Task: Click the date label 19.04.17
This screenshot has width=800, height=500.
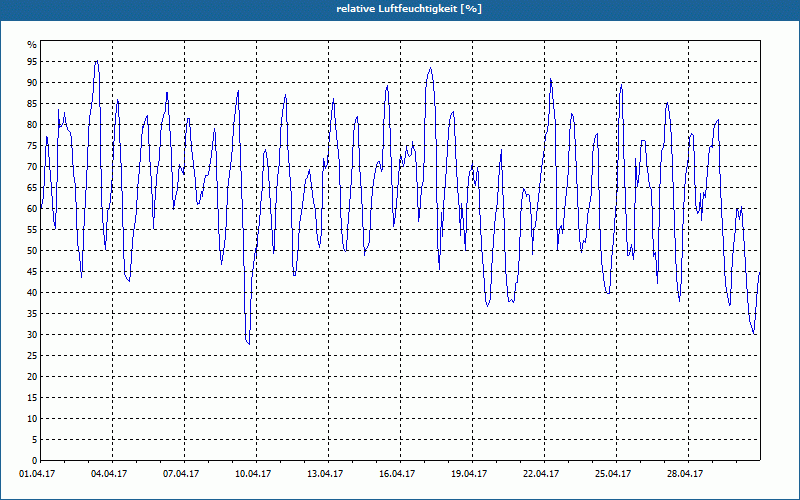Action: [x=469, y=474]
